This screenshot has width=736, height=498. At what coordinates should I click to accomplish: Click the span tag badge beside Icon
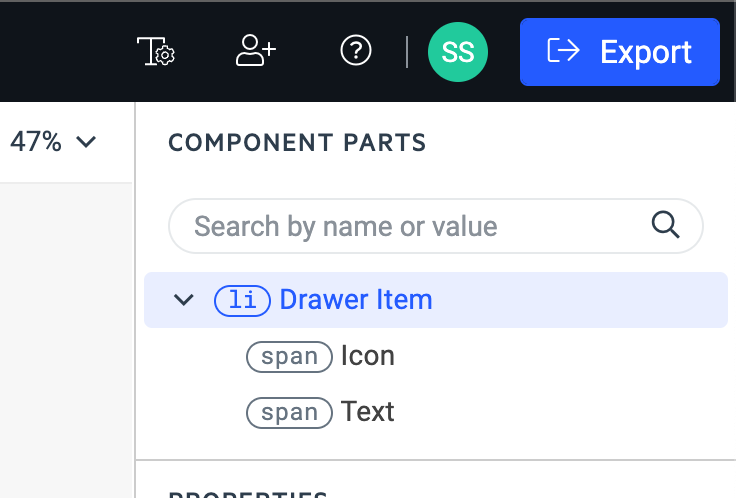[289, 357]
